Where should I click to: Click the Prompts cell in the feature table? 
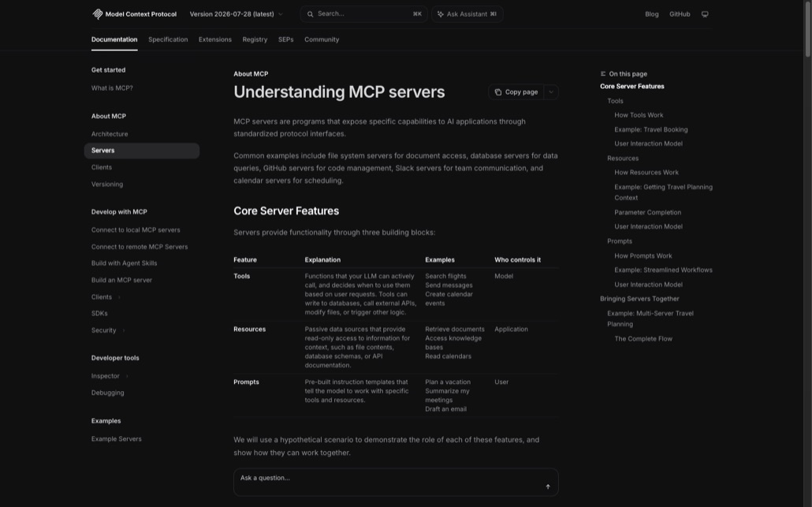[246, 382]
